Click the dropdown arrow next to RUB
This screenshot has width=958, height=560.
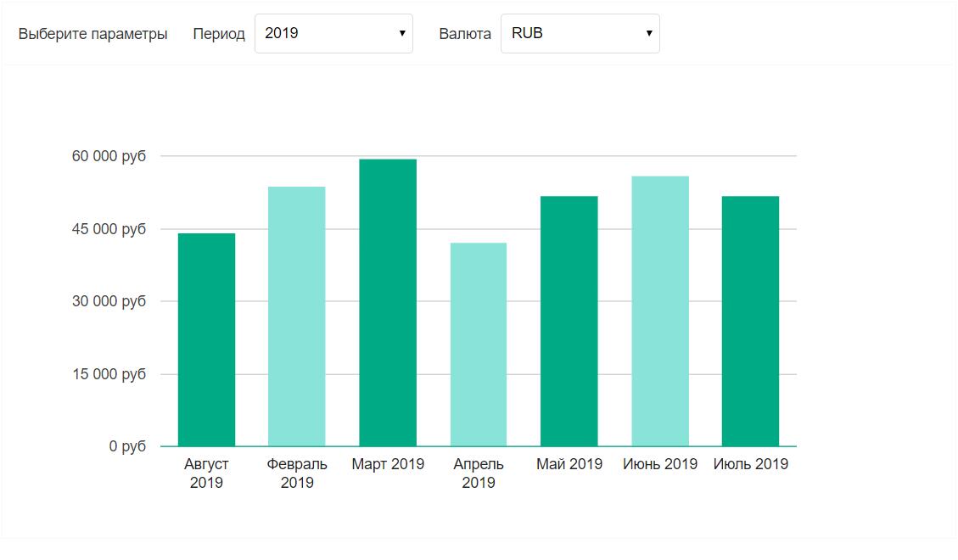click(x=647, y=33)
